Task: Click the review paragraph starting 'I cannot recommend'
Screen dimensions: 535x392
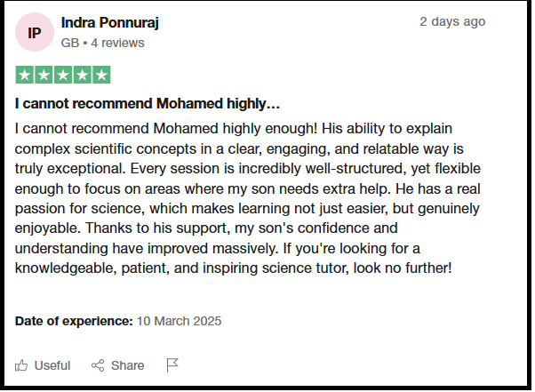Action: [x=248, y=198]
